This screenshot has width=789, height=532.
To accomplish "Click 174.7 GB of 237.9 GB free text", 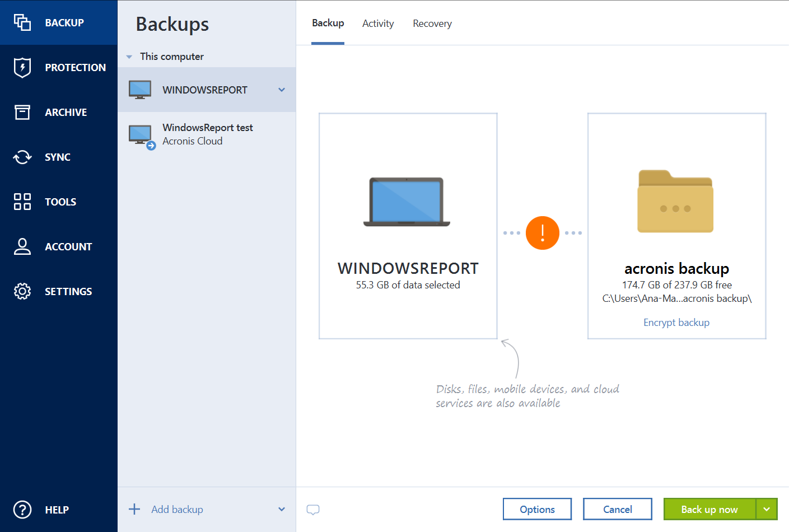I will pos(677,285).
